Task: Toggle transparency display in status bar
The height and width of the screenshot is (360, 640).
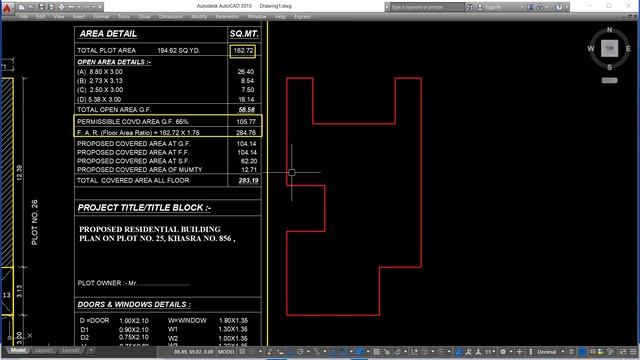Action: coord(376,351)
